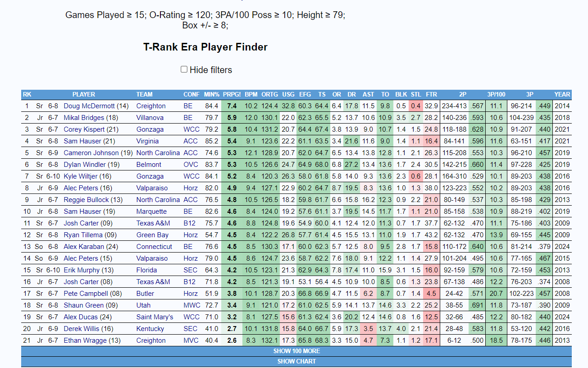
Task: Open SEC conference link in Kentucky row
Action: [x=190, y=329]
